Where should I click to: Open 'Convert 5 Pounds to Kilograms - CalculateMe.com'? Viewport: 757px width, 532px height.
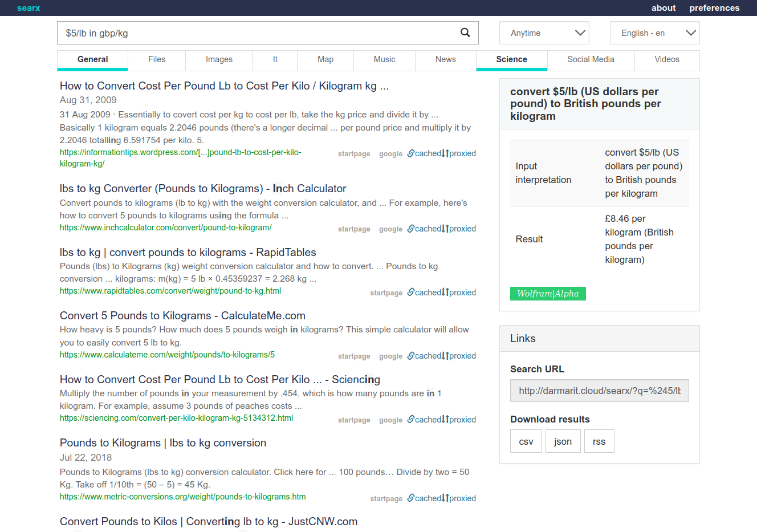182,316
